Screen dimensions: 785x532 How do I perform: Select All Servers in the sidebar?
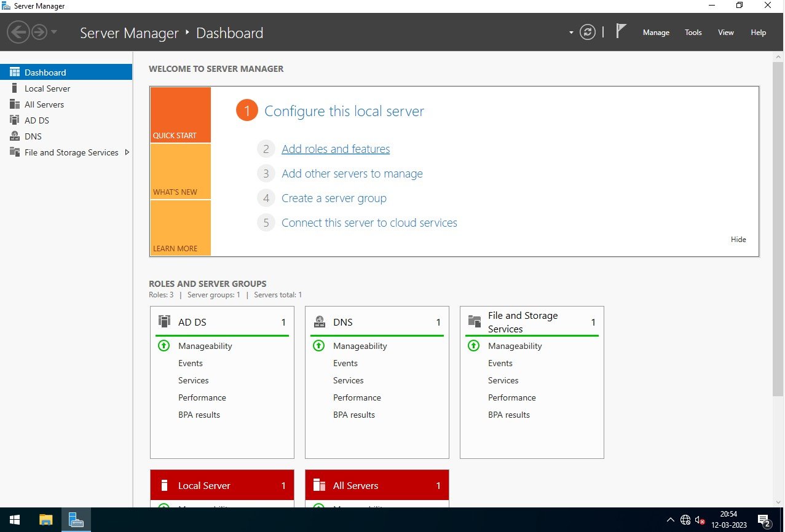point(66,104)
